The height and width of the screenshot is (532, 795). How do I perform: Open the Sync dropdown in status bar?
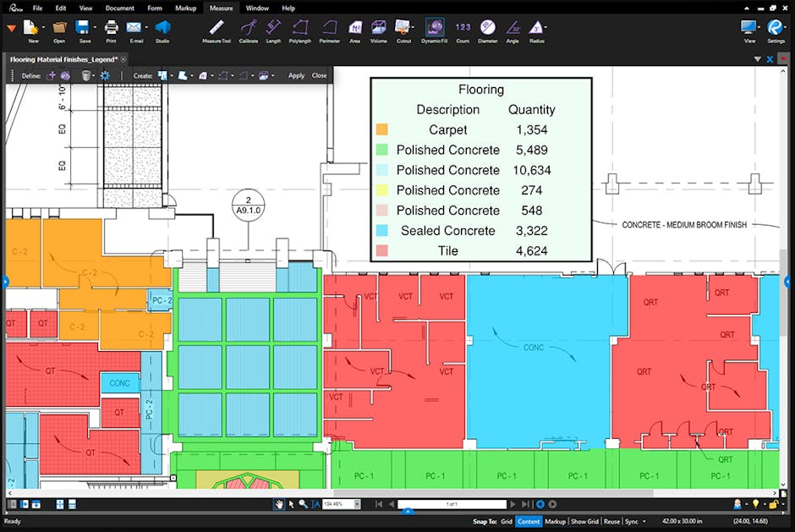pyautogui.click(x=634, y=522)
